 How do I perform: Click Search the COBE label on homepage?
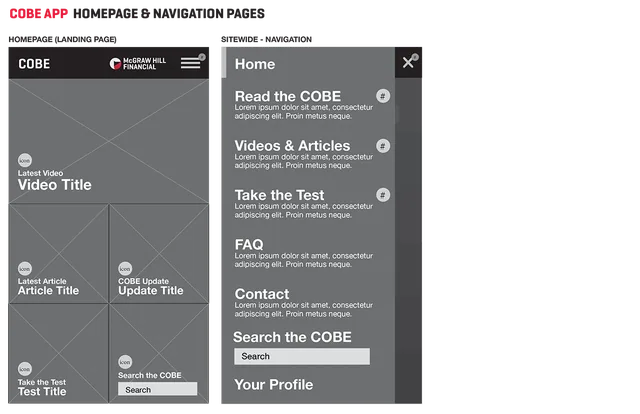tap(150, 375)
